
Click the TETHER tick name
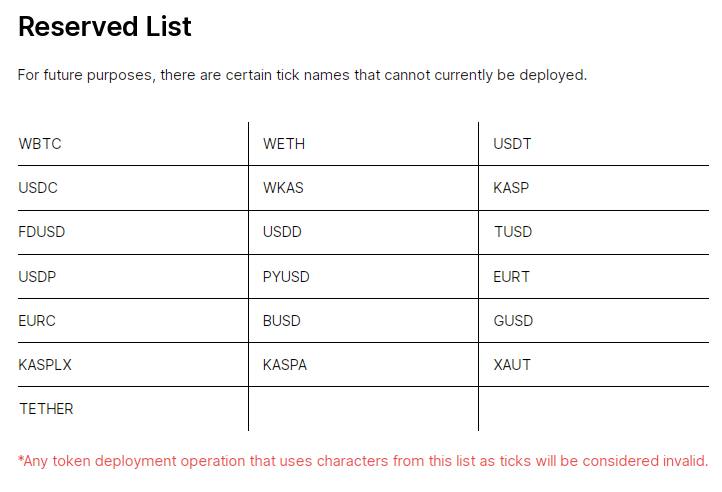(x=46, y=409)
